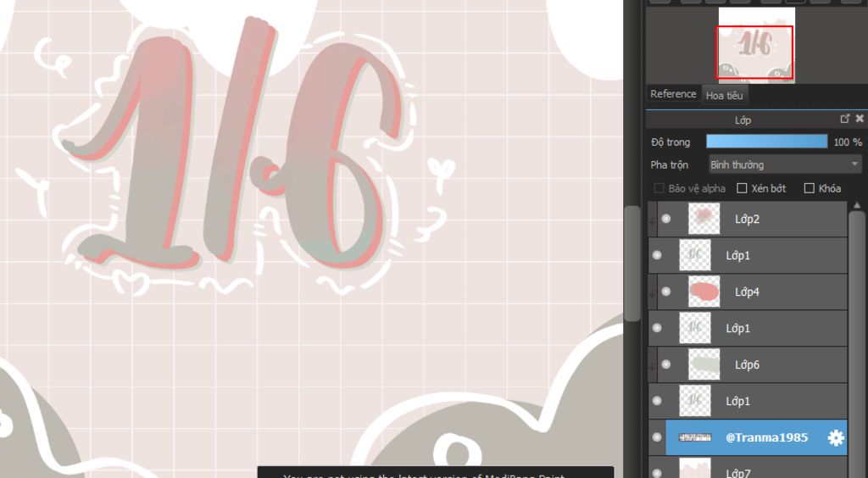Switch to the Hoa tiêu navigator tab

pyautogui.click(x=724, y=95)
